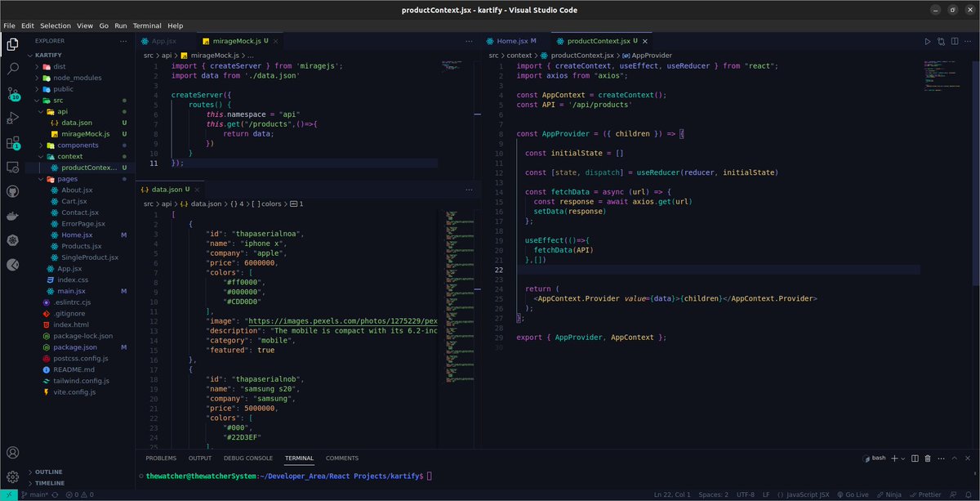This screenshot has height=501, width=980.
Task: Split the right editor group
Action: click(x=954, y=41)
